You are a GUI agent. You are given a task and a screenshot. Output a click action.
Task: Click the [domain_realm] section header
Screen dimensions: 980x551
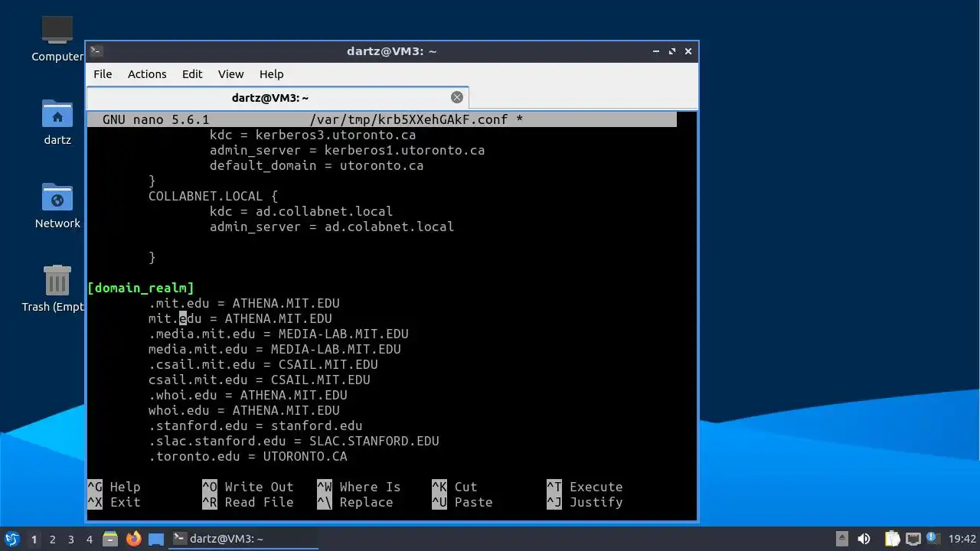click(141, 288)
